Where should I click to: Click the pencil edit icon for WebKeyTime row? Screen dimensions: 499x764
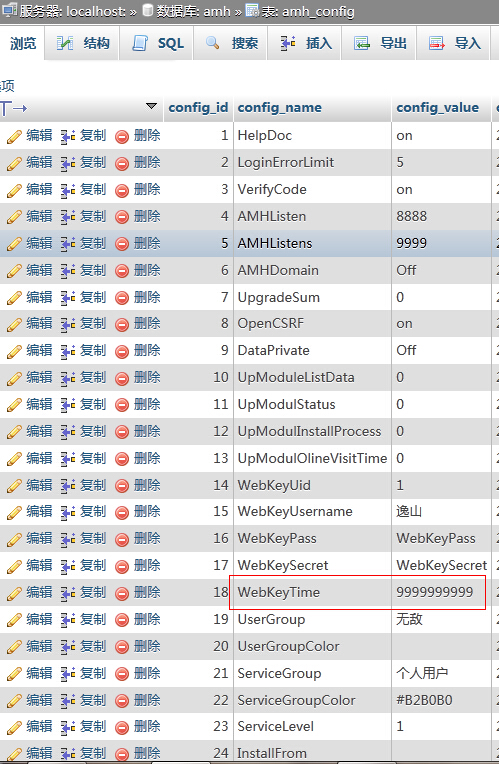(14, 593)
